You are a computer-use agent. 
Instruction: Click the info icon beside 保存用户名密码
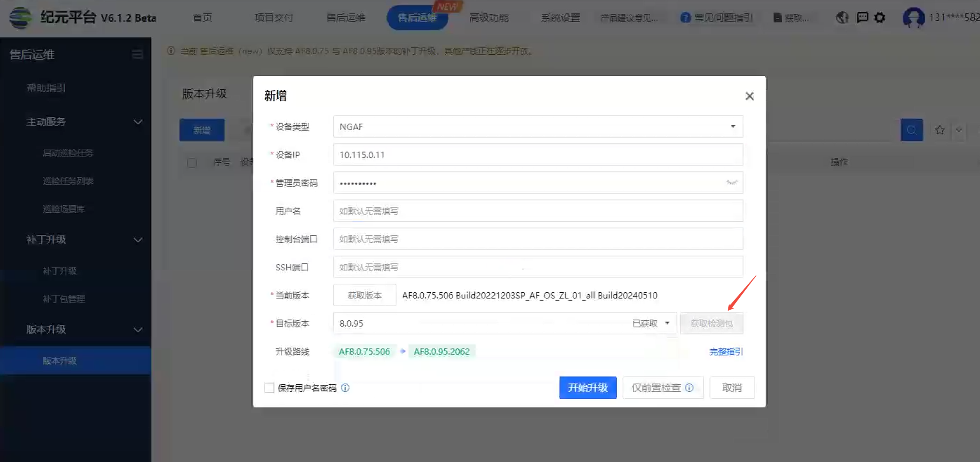pos(345,387)
